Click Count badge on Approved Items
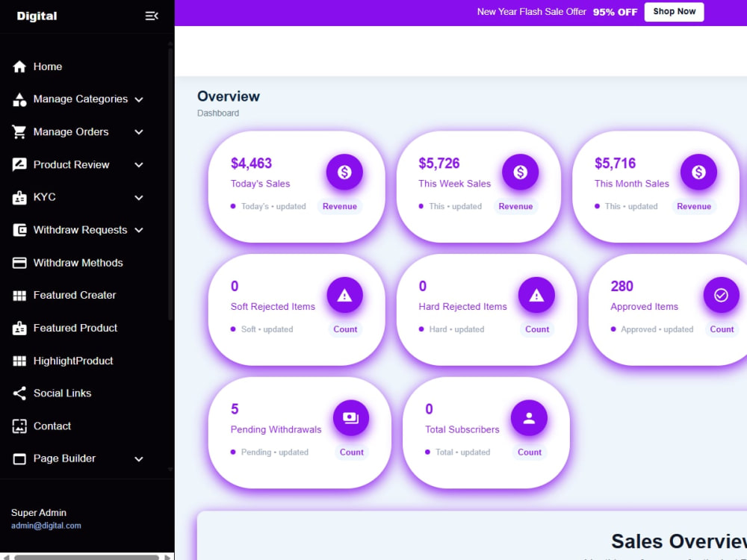The width and height of the screenshot is (747, 560). point(722,329)
